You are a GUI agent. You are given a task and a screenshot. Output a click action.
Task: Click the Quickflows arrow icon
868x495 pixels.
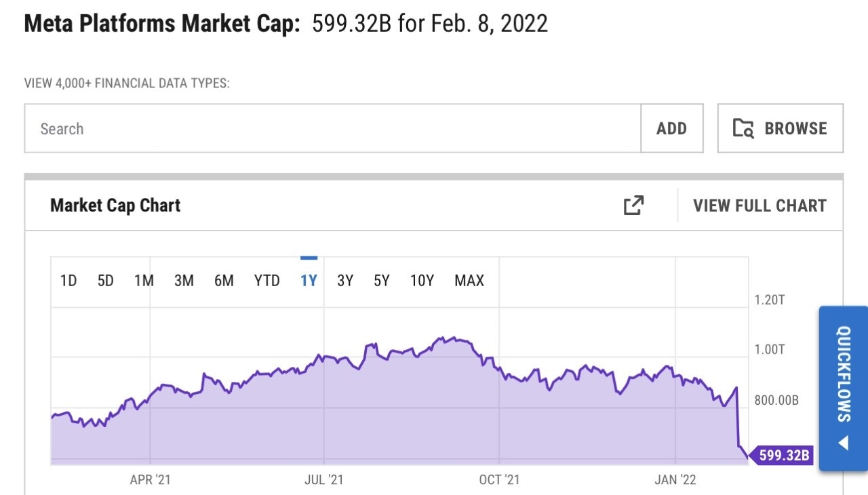(x=844, y=443)
